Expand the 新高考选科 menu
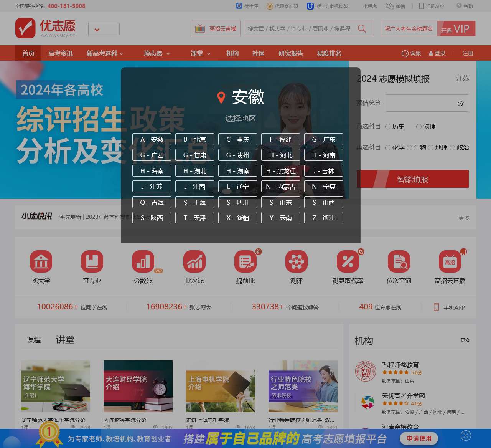Viewport: 491px width, 448px height. point(105,53)
